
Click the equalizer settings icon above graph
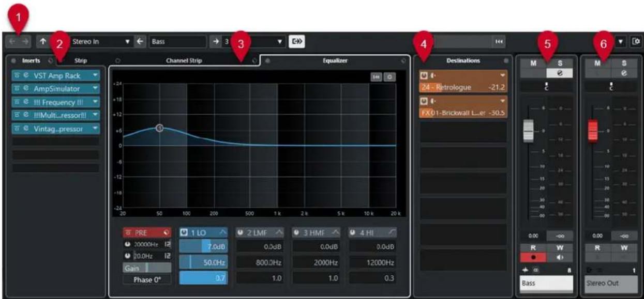click(x=390, y=76)
